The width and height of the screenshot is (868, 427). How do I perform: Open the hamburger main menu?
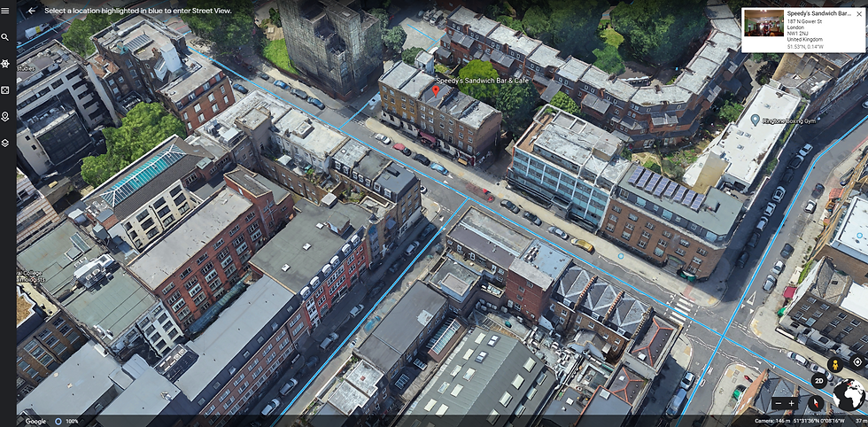click(x=5, y=11)
